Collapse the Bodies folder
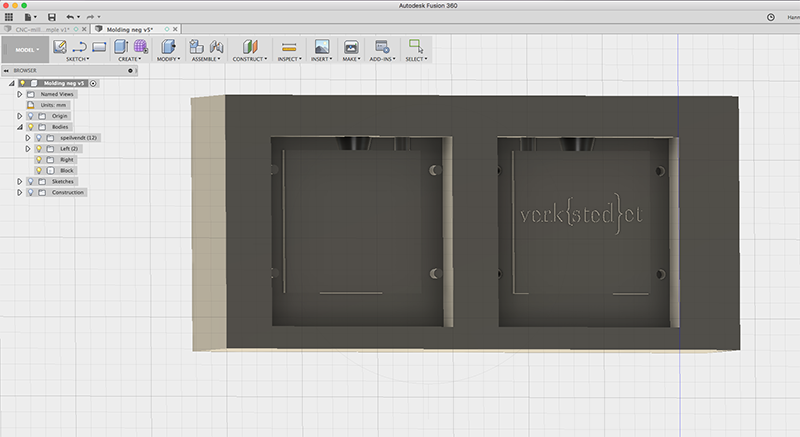 [x=19, y=127]
